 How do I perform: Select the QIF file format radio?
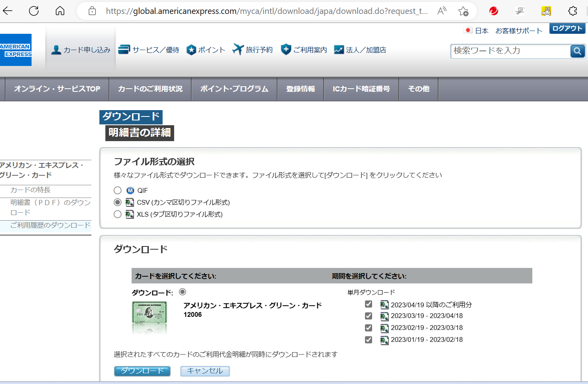118,190
